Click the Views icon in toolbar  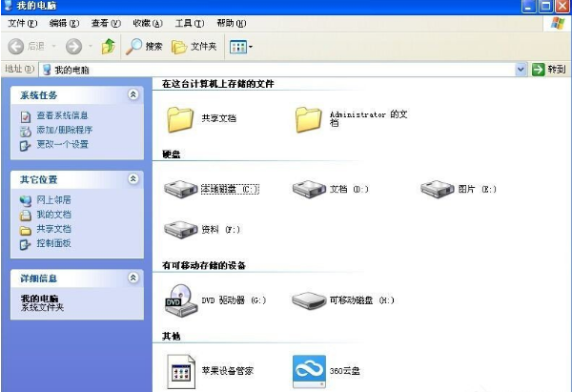[x=238, y=47]
